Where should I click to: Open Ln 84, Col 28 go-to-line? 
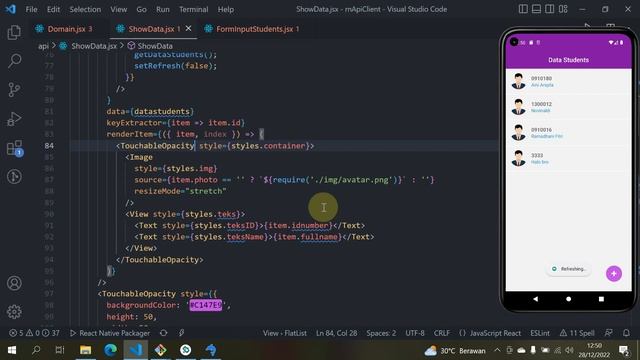click(x=336, y=333)
